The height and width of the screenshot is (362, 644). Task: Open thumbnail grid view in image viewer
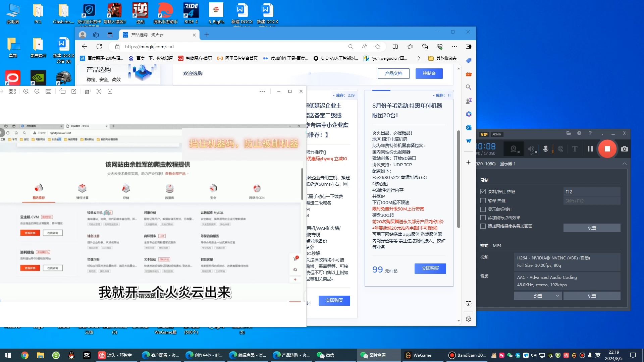click(12, 92)
